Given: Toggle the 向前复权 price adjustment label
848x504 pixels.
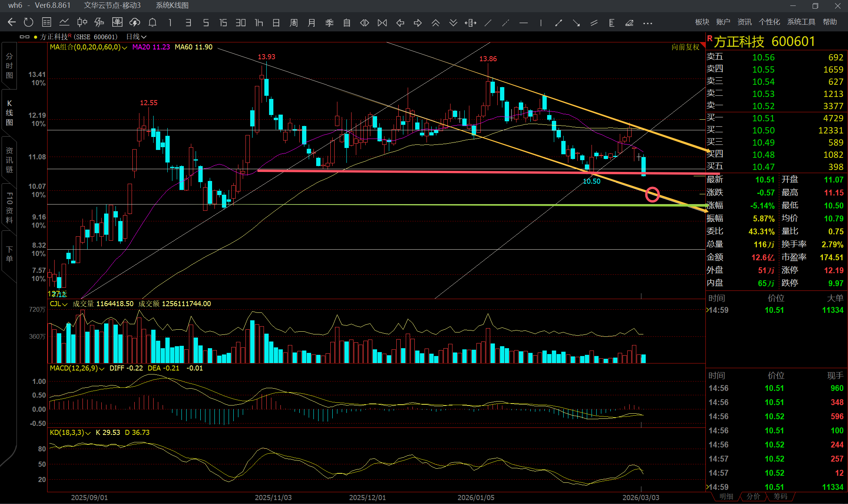Looking at the screenshot, I should click(685, 47).
